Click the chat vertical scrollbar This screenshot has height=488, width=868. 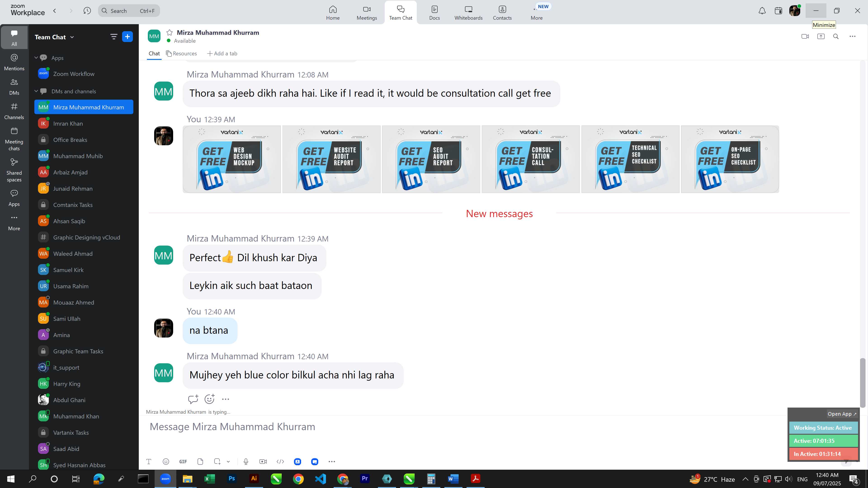[863, 382]
